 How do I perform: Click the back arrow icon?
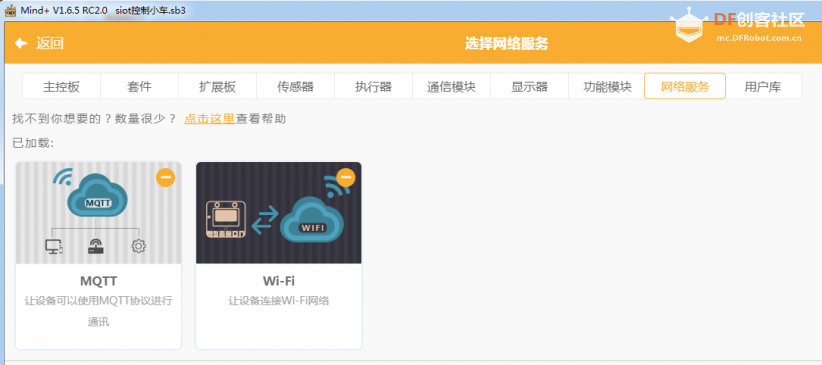pyautogui.click(x=21, y=43)
